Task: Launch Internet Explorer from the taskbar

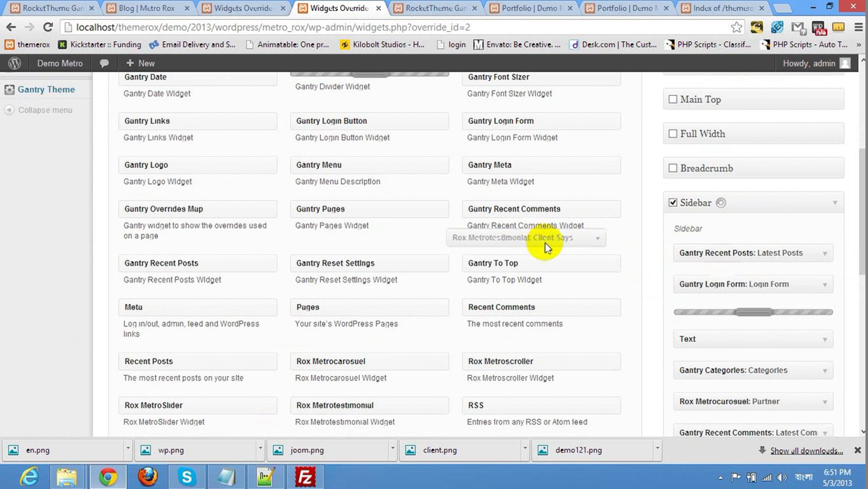Action: click(x=29, y=477)
